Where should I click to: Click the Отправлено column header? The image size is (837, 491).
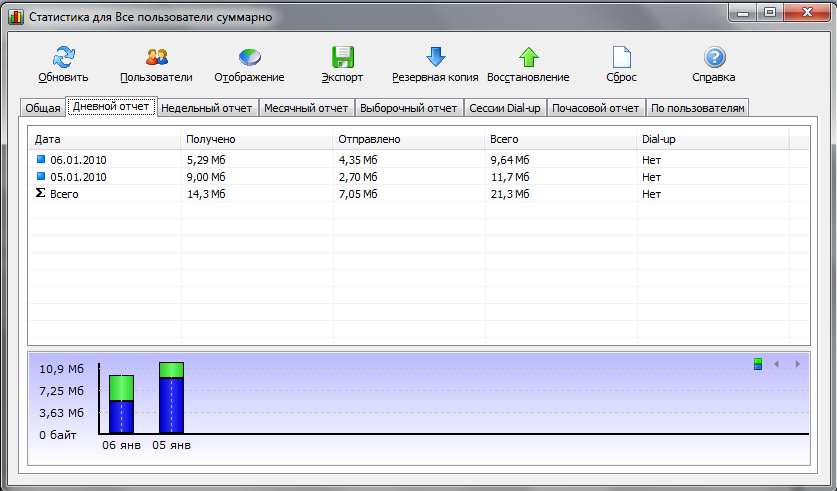[407, 139]
